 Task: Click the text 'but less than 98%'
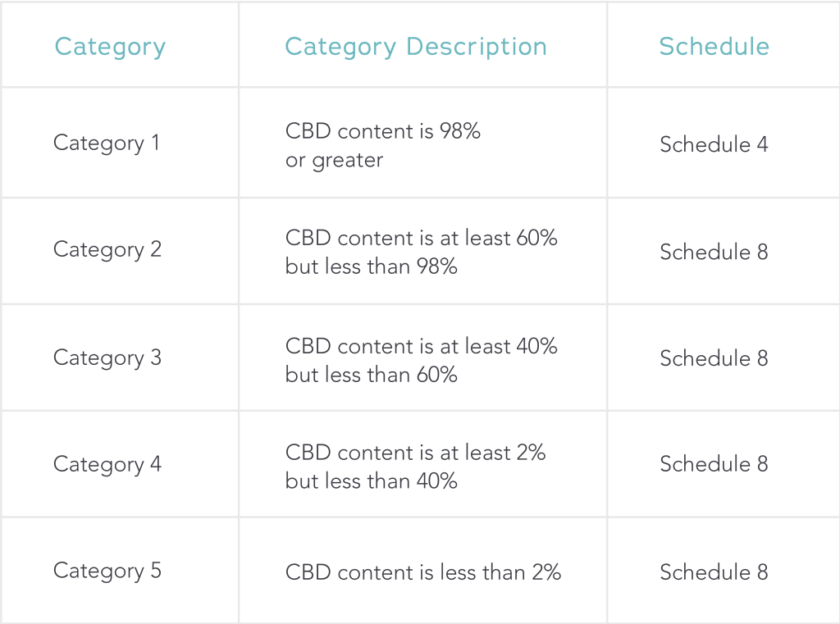tap(372, 266)
